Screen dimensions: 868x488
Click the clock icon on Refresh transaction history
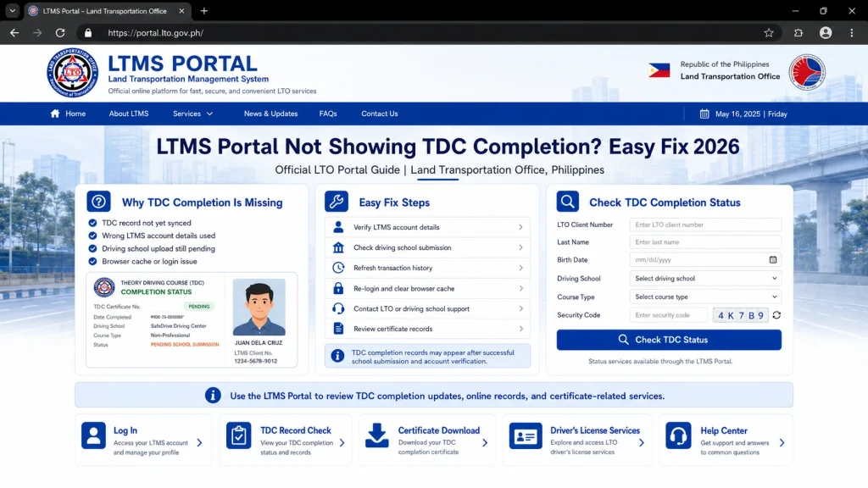[x=338, y=268]
